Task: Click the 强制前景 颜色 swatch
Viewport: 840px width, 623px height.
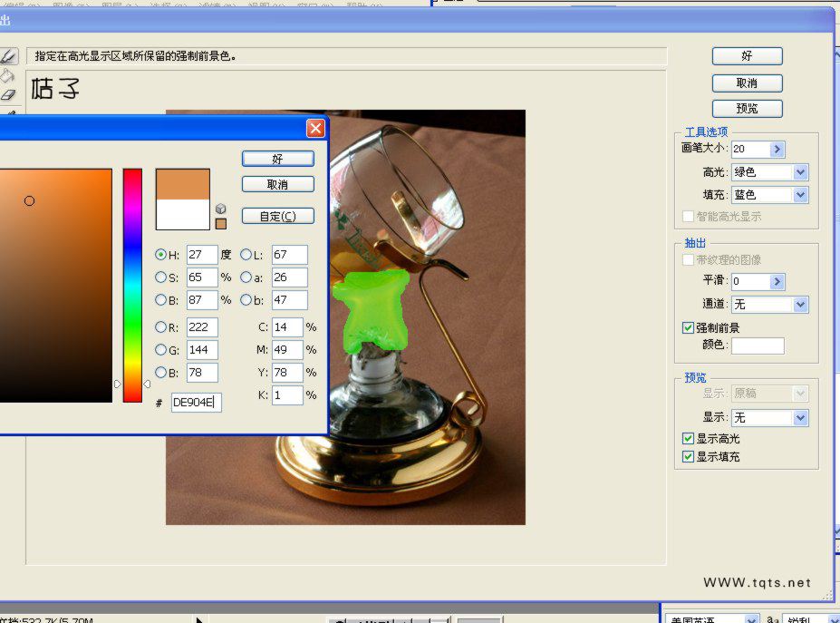Action: click(758, 346)
